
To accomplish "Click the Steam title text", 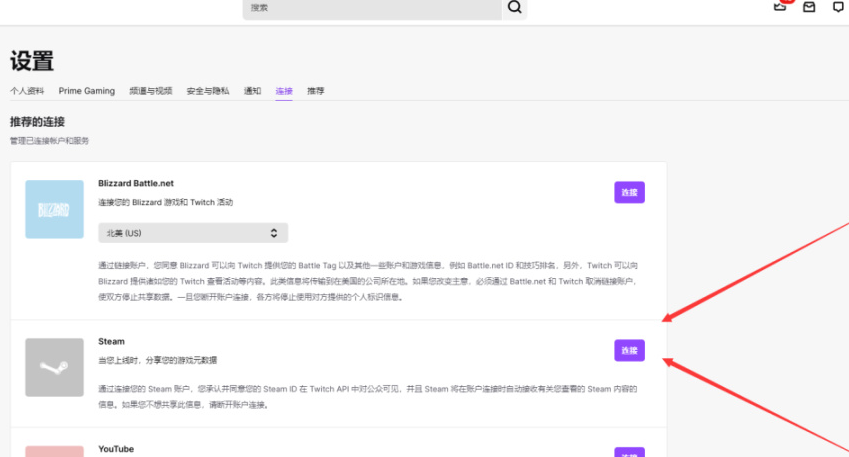I will point(111,341).
